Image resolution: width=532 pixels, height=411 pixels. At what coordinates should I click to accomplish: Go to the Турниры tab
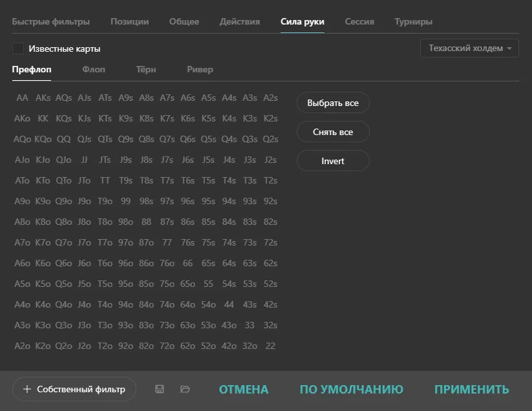pos(413,21)
